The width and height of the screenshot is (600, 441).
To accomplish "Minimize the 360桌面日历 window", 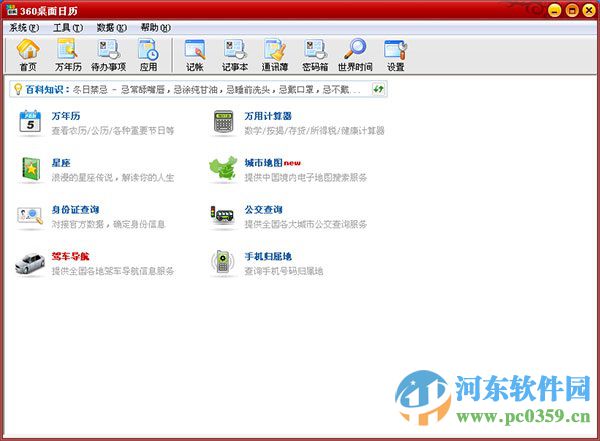I will pos(554,10).
